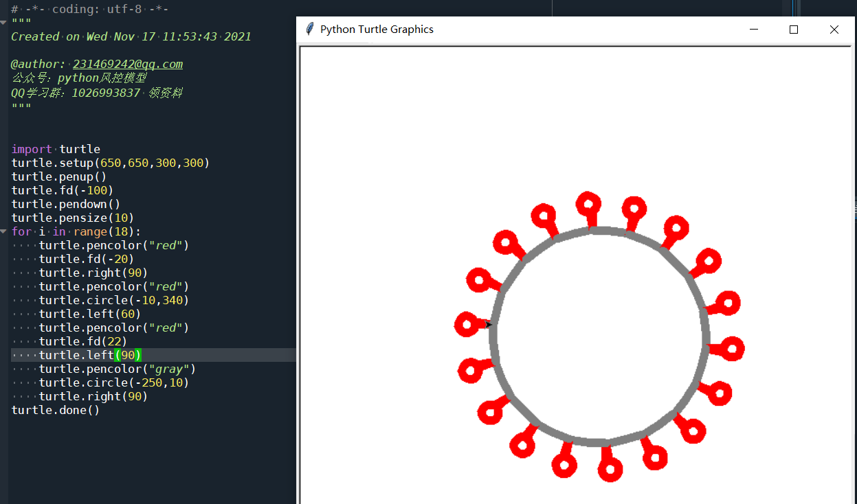Click the range(18) expression in the for loop
This screenshot has width=857, height=504.
(x=107, y=231)
